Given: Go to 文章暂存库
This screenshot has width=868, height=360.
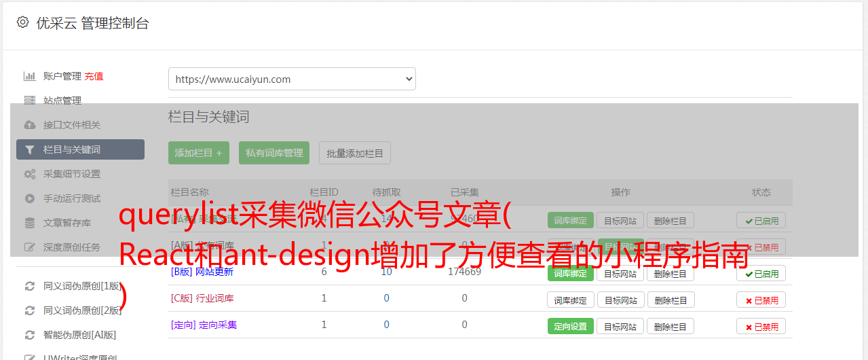Looking at the screenshot, I should pyautogui.click(x=67, y=223).
